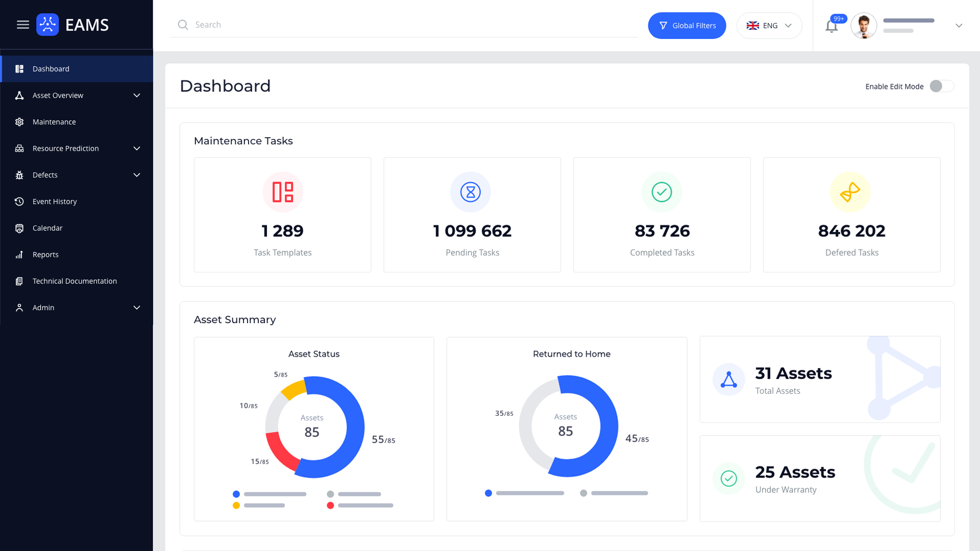
Task: Open the user account dropdown arrow
Action: point(959,26)
